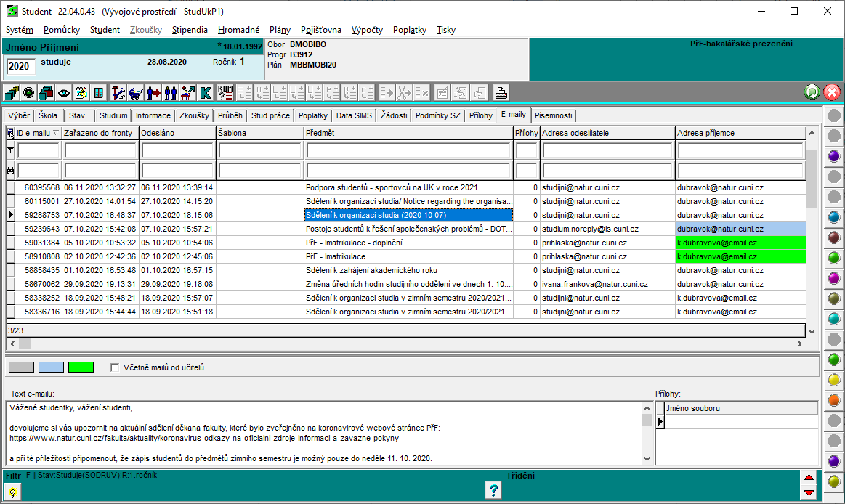The width and height of the screenshot is (845, 504).
Task: Click the eye icon in the toolbar
Action: pos(64,93)
